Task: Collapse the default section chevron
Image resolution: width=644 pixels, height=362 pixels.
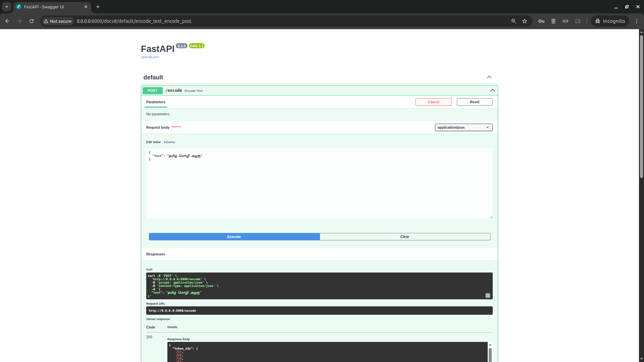Action: tap(489, 77)
